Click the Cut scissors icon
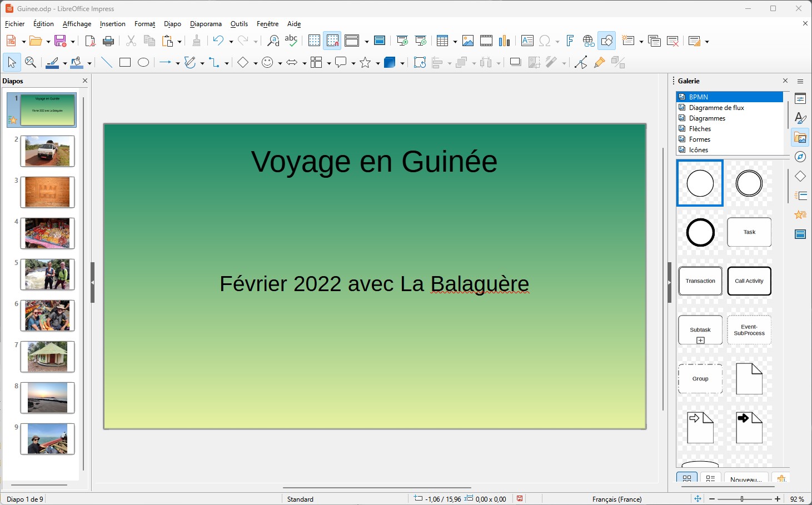The width and height of the screenshot is (812, 505). click(x=131, y=41)
